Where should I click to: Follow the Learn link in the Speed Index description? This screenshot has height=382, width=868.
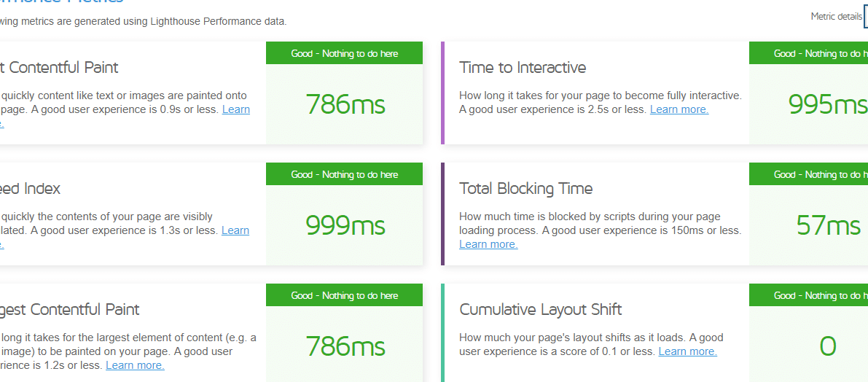click(235, 230)
